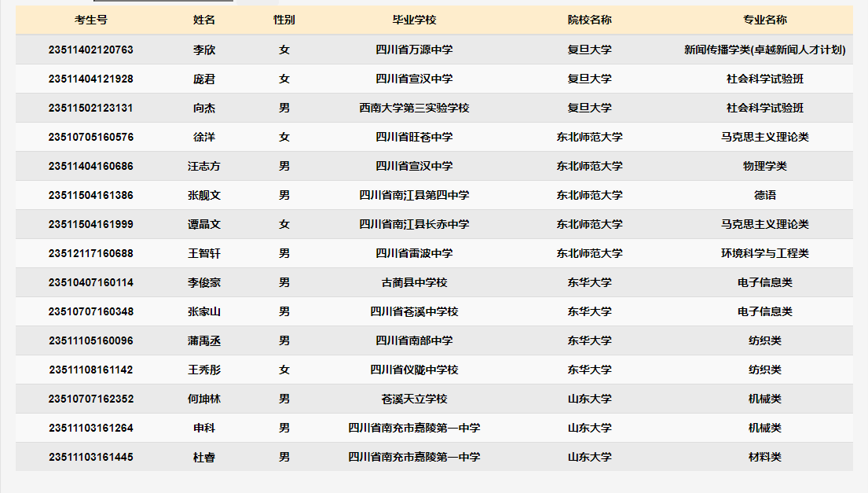Click the school 苍溪天立学校
The height and width of the screenshot is (493, 868).
click(x=414, y=399)
